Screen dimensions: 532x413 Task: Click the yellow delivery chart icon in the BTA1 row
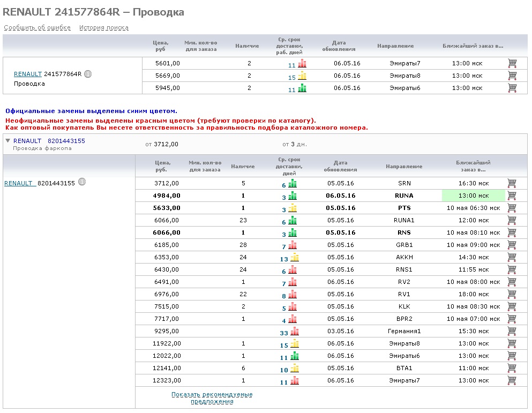coord(295,368)
